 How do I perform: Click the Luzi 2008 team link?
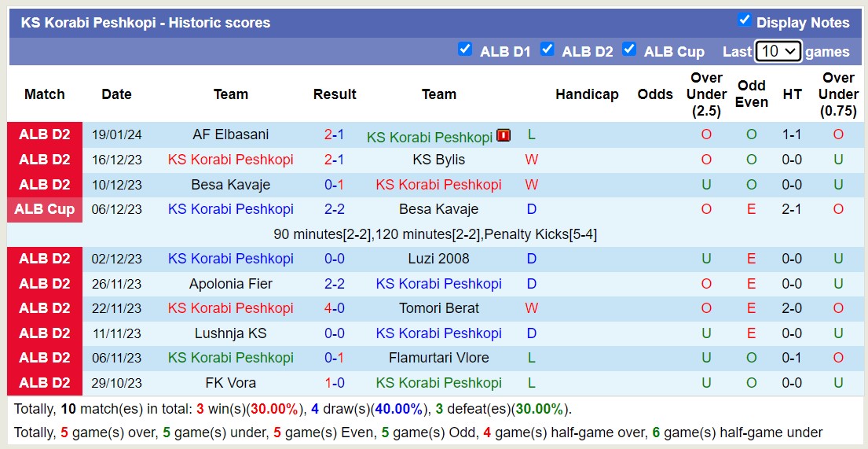pos(438,259)
